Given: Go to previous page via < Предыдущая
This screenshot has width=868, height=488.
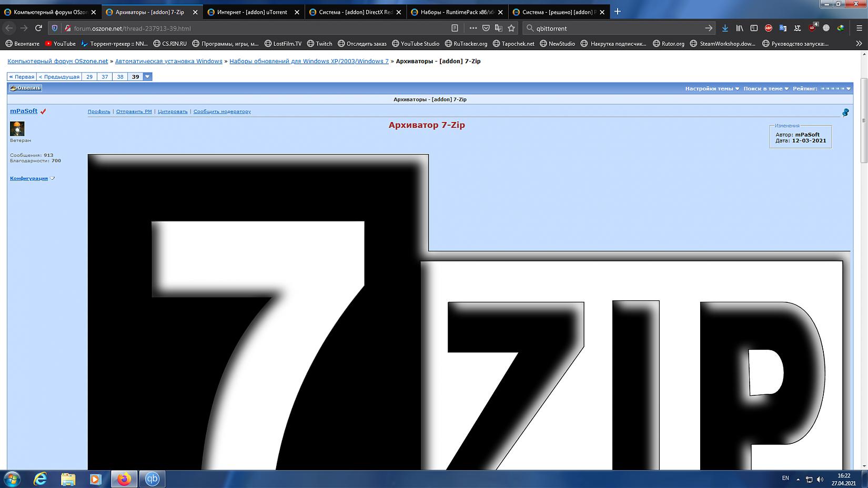Looking at the screenshot, I should click(59, 77).
